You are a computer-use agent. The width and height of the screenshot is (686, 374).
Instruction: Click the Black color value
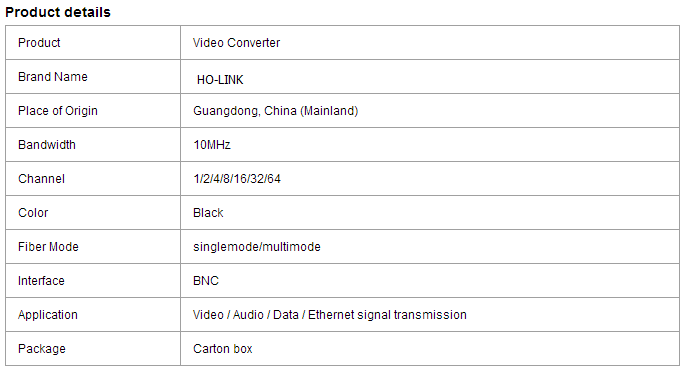pyautogui.click(x=208, y=213)
